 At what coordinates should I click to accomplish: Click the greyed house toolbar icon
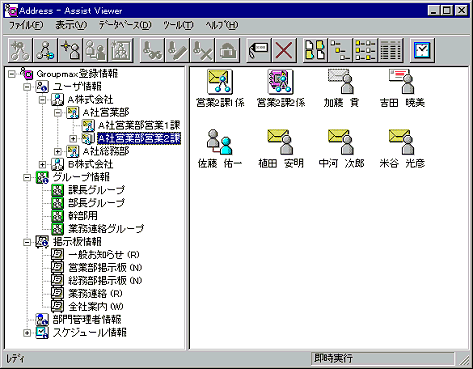pos(228,50)
